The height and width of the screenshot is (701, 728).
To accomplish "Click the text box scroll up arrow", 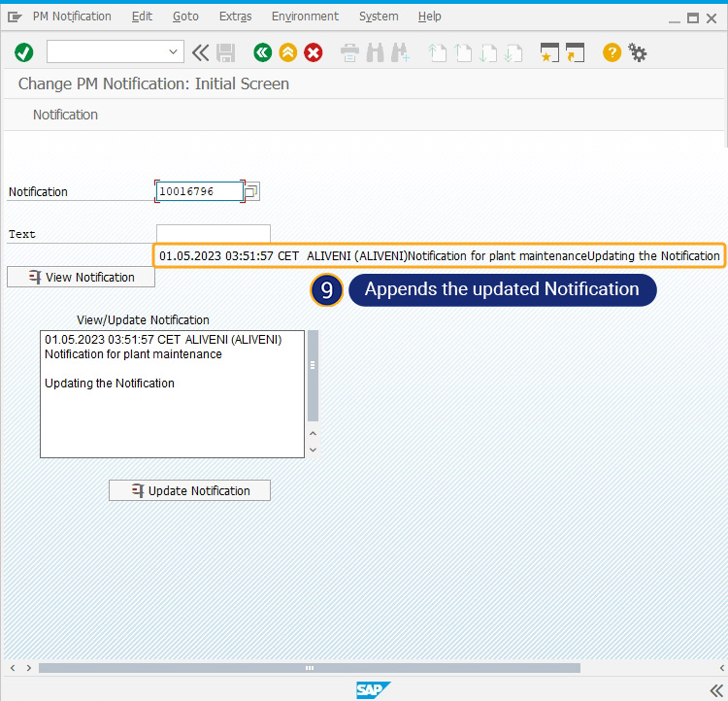I will (x=313, y=433).
